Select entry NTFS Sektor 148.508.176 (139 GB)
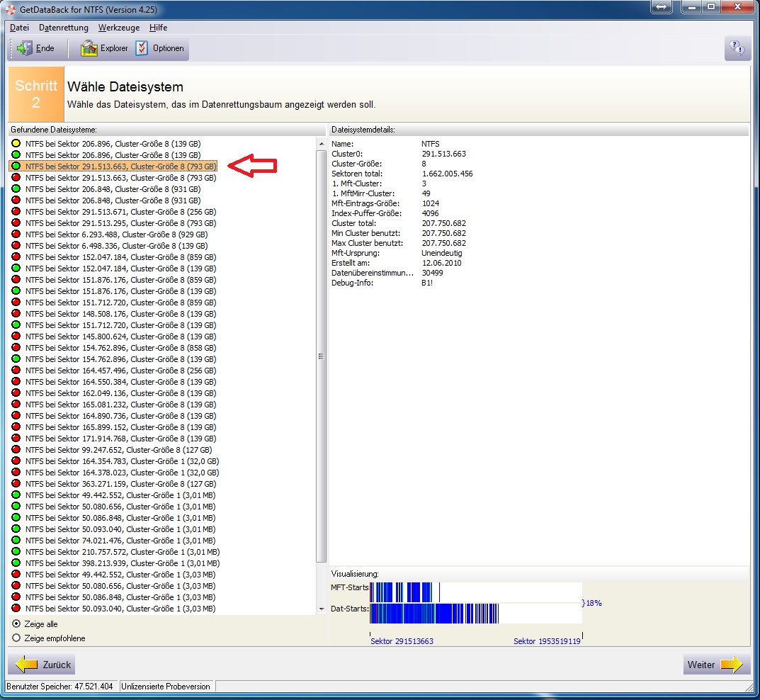This screenshot has height=700, width=760. (113, 314)
